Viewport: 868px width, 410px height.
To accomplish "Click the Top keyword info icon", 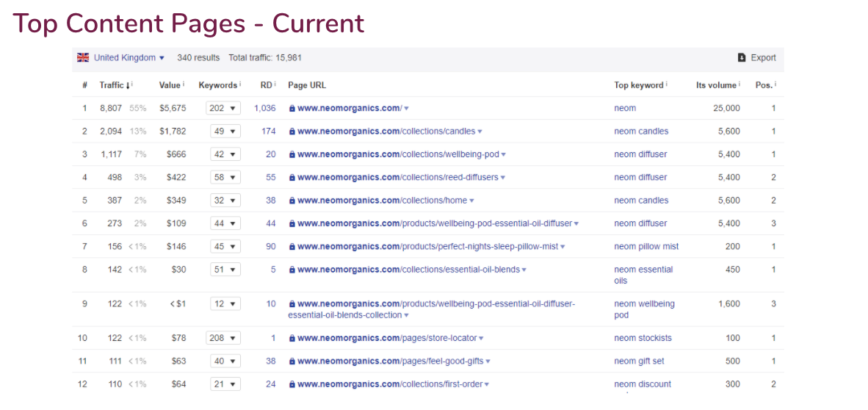I will tap(667, 84).
